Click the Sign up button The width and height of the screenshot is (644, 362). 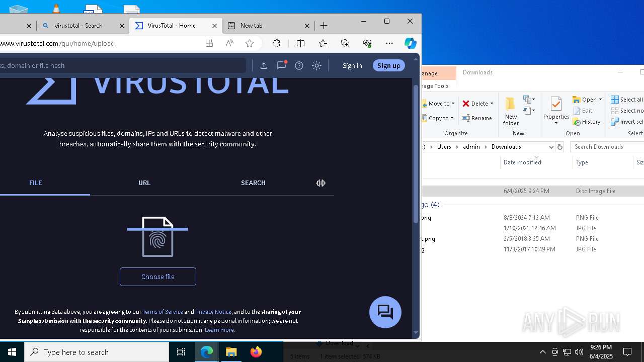[x=388, y=65]
